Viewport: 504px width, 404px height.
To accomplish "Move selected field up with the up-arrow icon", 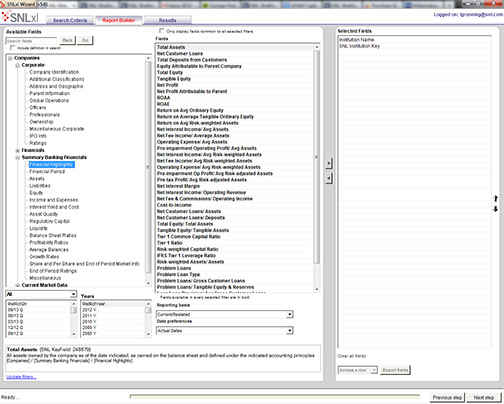I will click(496, 198).
